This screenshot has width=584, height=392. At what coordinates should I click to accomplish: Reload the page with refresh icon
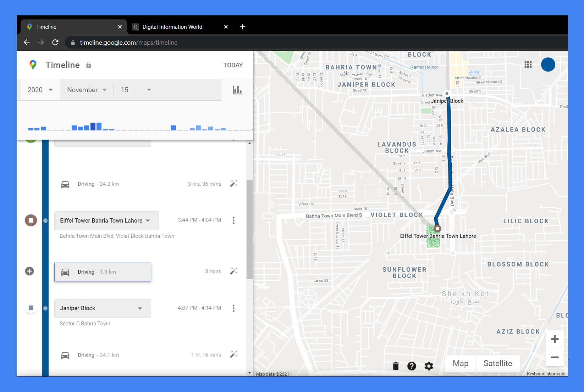click(x=55, y=42)
